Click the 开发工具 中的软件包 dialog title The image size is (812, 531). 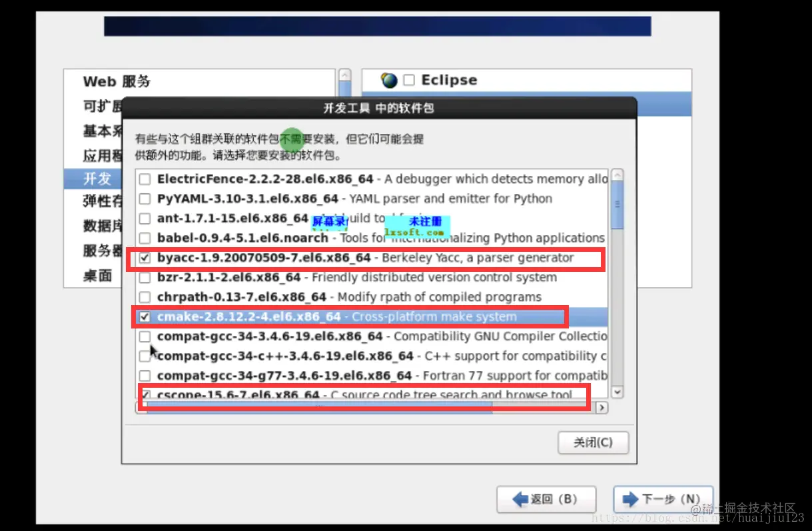(x=378, y=108)
